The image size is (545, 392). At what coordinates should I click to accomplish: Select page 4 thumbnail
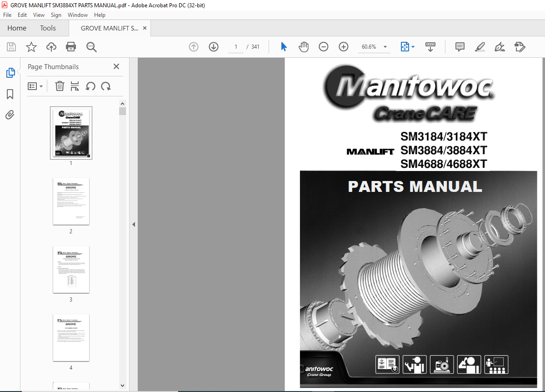(x=71, y=337)
